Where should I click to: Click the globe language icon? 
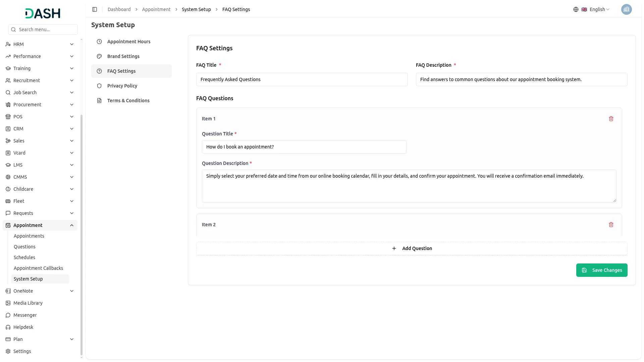point(576,9)
